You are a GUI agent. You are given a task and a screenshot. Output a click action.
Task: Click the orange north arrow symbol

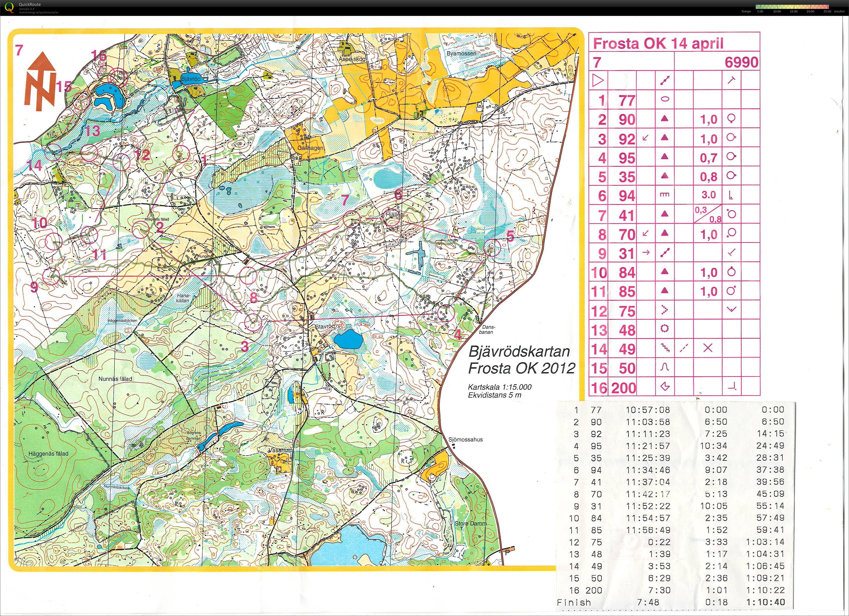(40, 82)
